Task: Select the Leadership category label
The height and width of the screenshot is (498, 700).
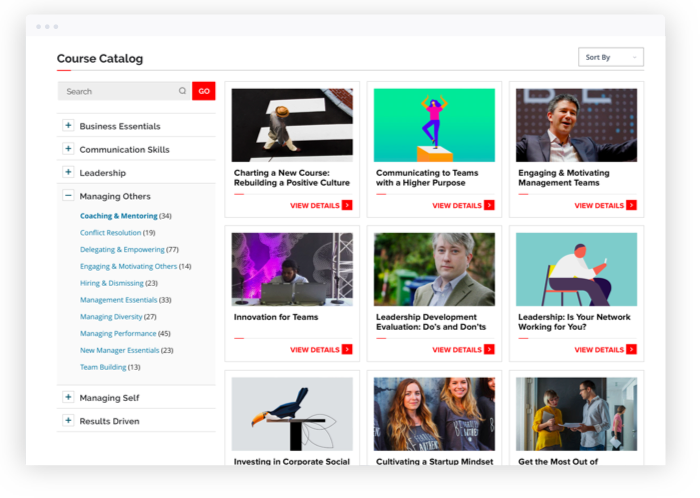Action: [x=102, y=173]
